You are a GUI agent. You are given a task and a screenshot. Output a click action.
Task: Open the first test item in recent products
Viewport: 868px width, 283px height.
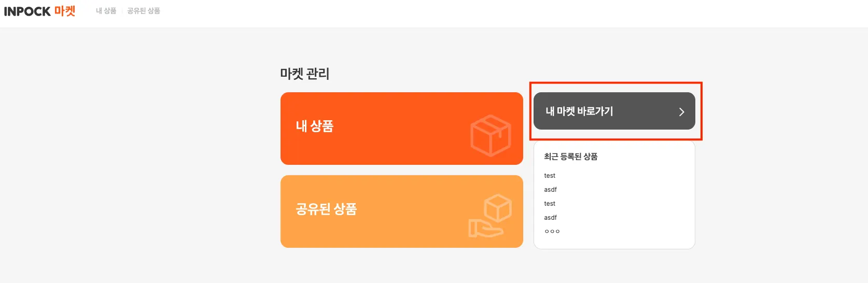pos(550,176)
